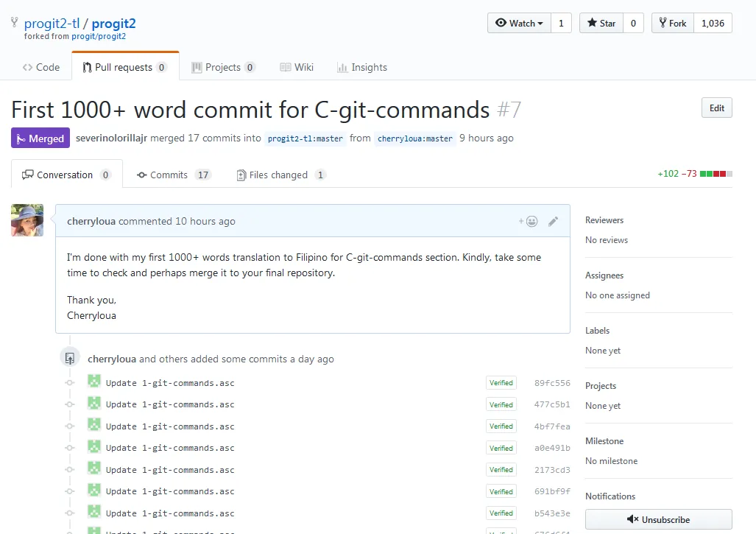Open commit 477c5b1
This screenshot has width=756, height=534.
[x=552, y=404]
